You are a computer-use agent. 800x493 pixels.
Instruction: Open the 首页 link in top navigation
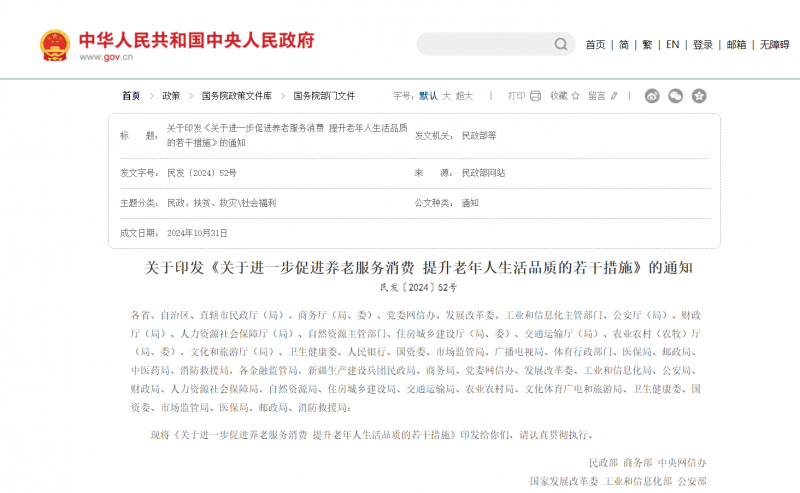tap(595, 45)
